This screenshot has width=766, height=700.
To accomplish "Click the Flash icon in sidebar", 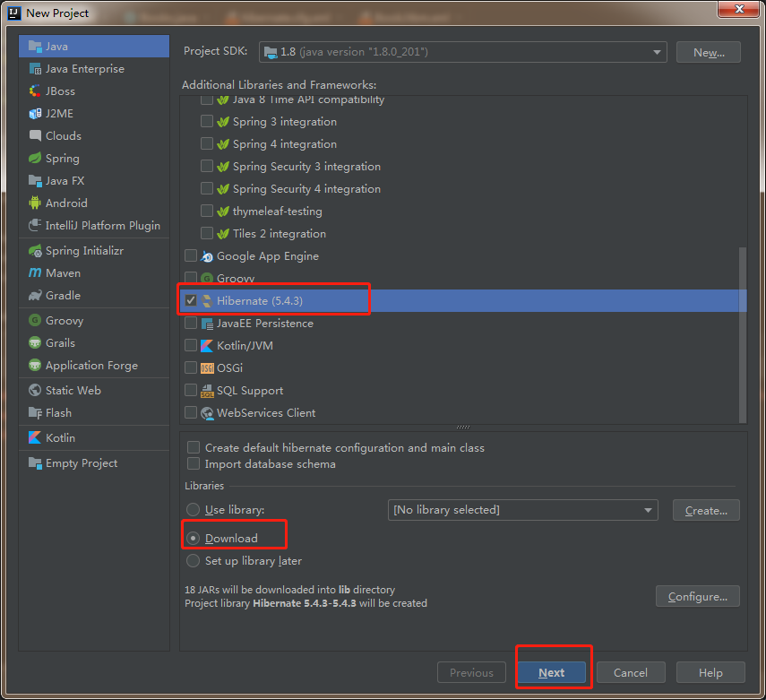I will click(35, 413).
